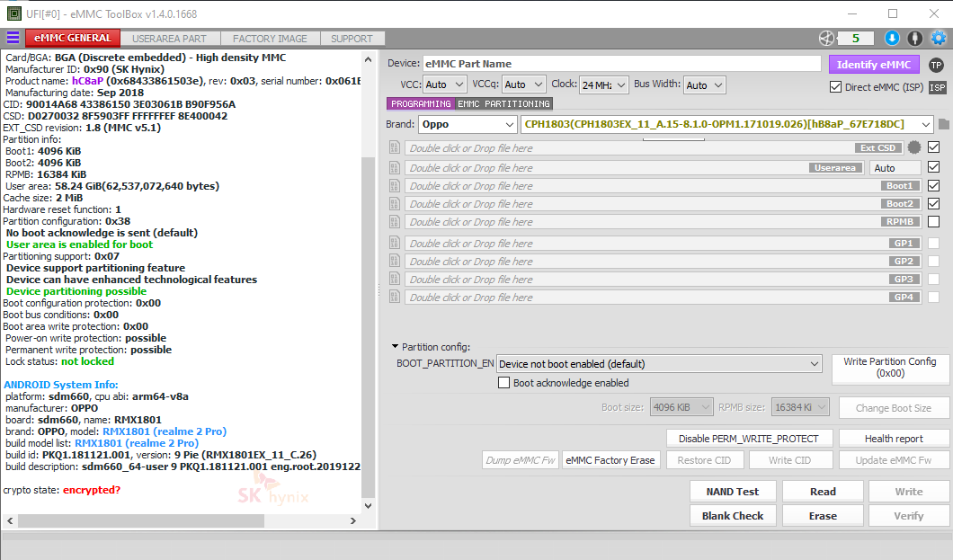The height and width of the screenshot is (560, 953).
Task: Click the file icon on Ext CSD row
Action: (x=395, y=147)
